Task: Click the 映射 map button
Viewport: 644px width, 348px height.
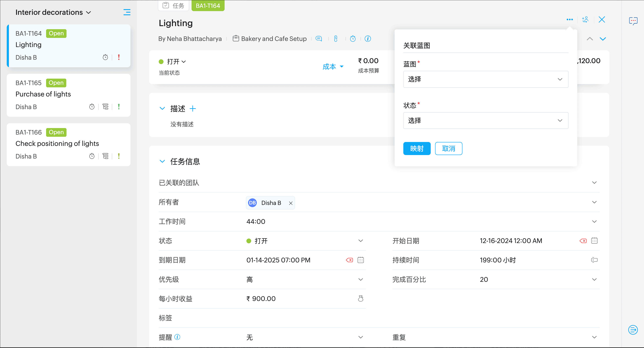Action: pos(417,149)
